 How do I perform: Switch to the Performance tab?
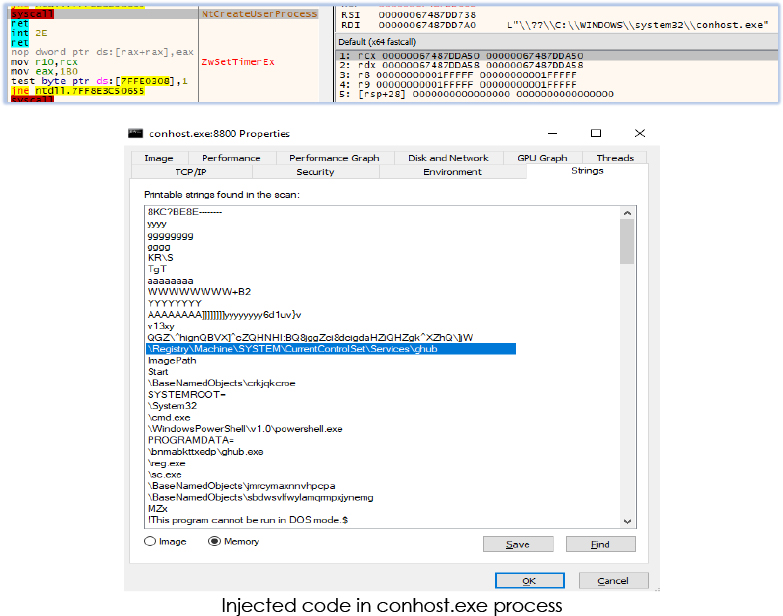231,158
